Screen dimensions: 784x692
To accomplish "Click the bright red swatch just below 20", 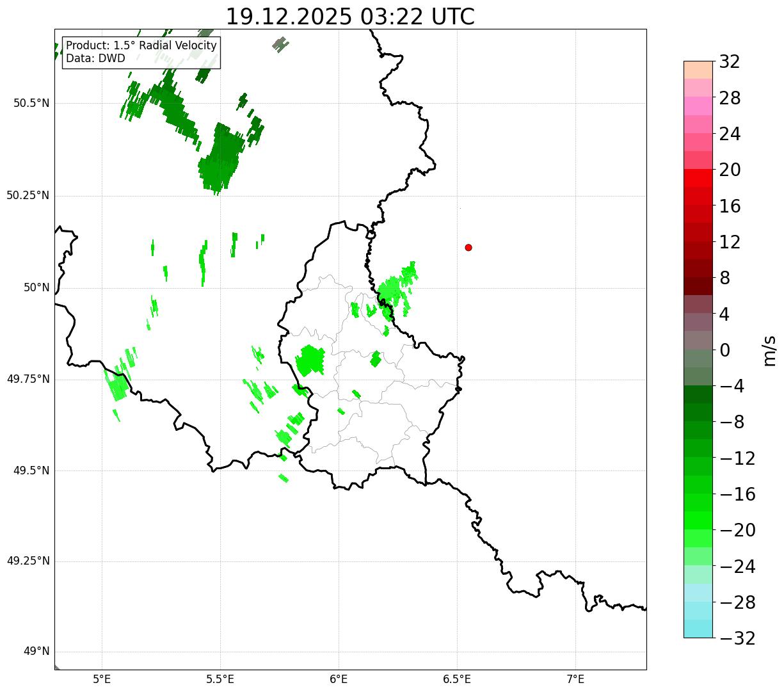I will click(x=698, y=178).
